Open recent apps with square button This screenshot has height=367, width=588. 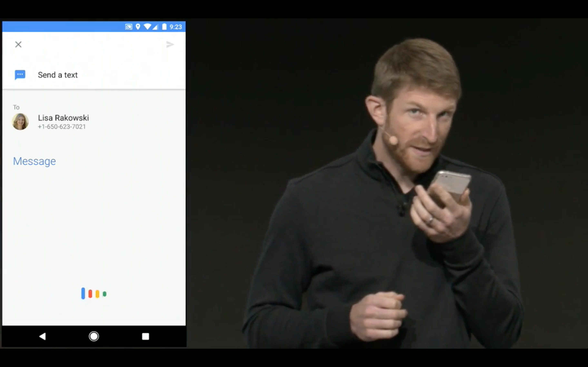(146, 336)
